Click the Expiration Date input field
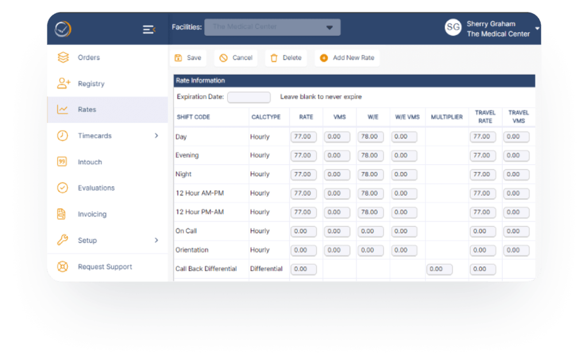The width and height of the screenshot is (588, 364). pos(249,97)
